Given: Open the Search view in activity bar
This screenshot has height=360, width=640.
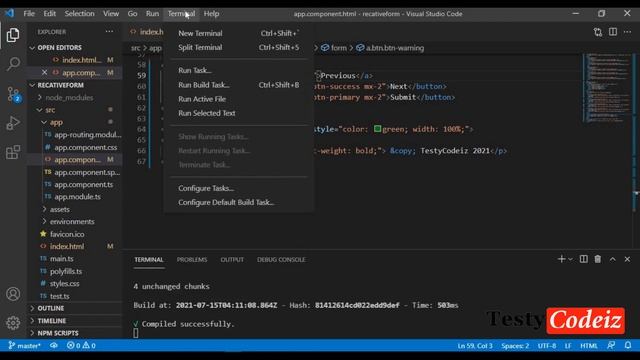Looking at the screenshot, I should tap(13, 64).
